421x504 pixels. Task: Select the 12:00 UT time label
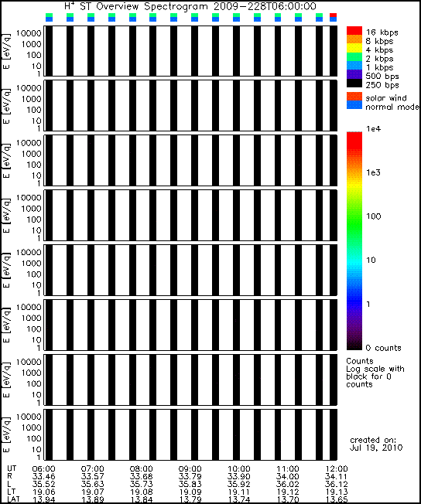point(337,469)
